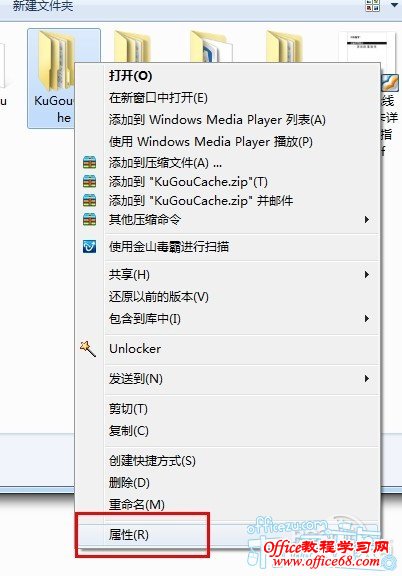Expand the 其他压缩命令 submenu arrow

click(x=366, y=220)
